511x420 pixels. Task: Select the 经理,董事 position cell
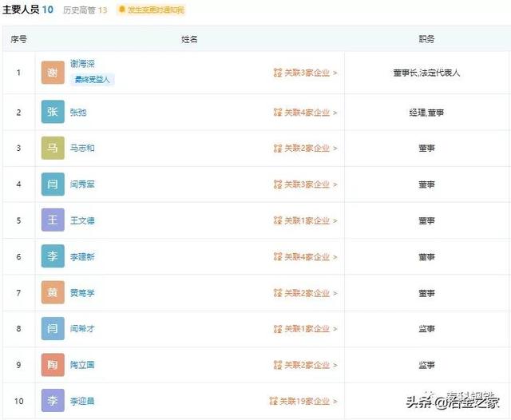pos(426,113)
